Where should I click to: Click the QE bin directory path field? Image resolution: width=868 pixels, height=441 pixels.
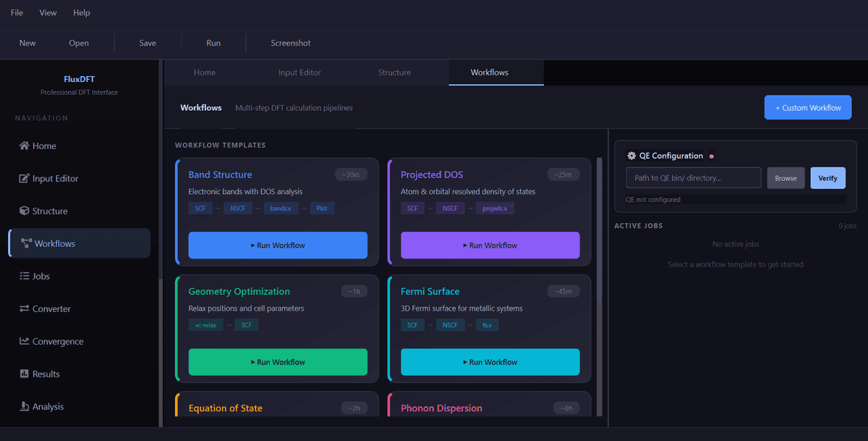tap(693, 178)
